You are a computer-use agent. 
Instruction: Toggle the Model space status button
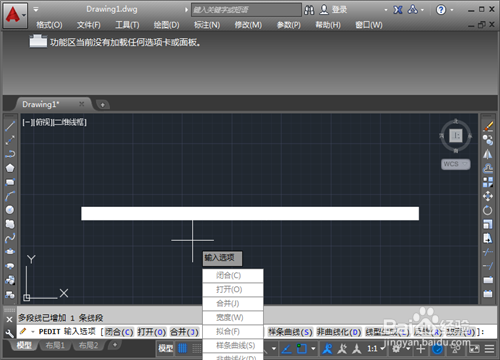tap(165, 349)
